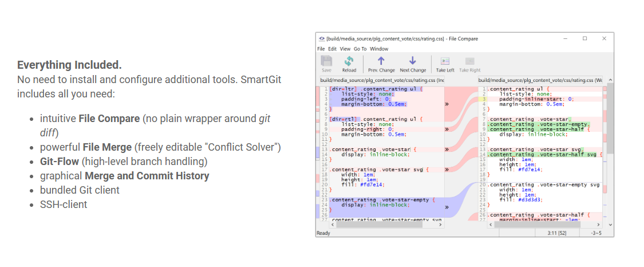Apply change arrow beside padding-right line 9

(447, 129)
